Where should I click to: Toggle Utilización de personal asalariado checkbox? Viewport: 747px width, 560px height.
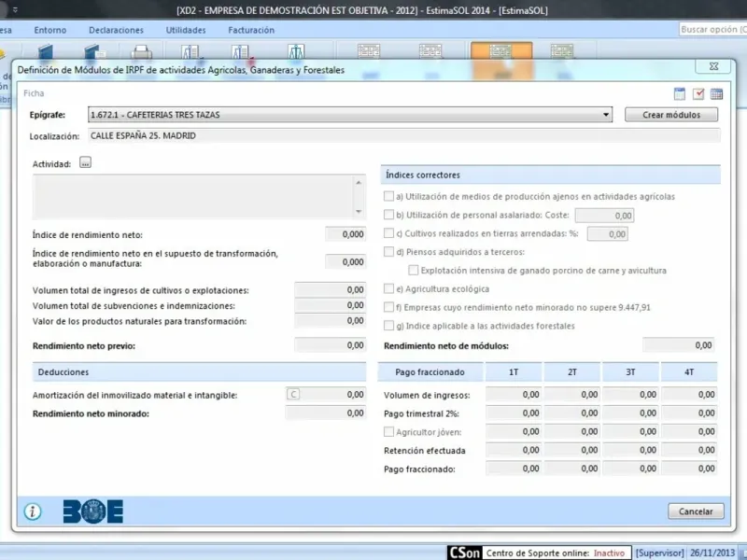[x=388, y=215]
